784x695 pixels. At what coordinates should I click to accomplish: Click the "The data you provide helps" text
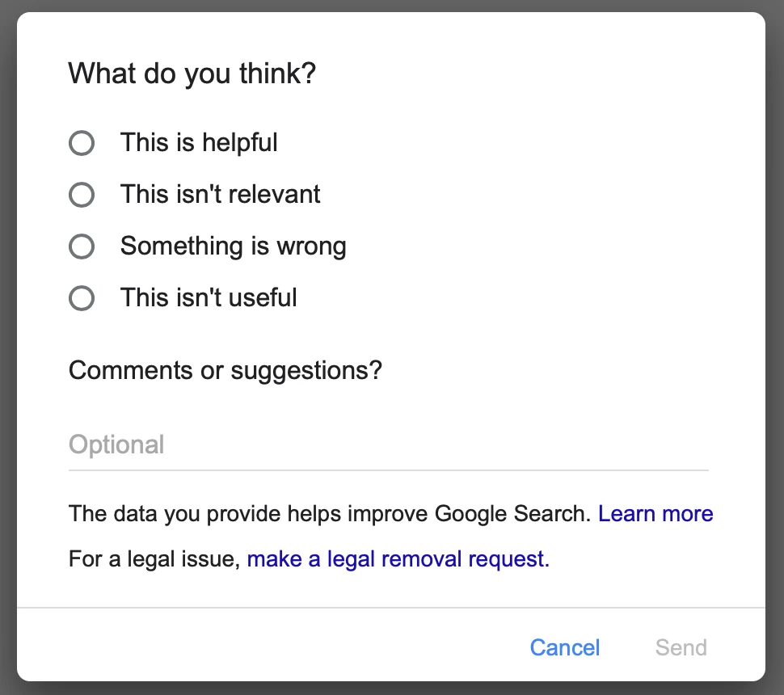point(204,513)
